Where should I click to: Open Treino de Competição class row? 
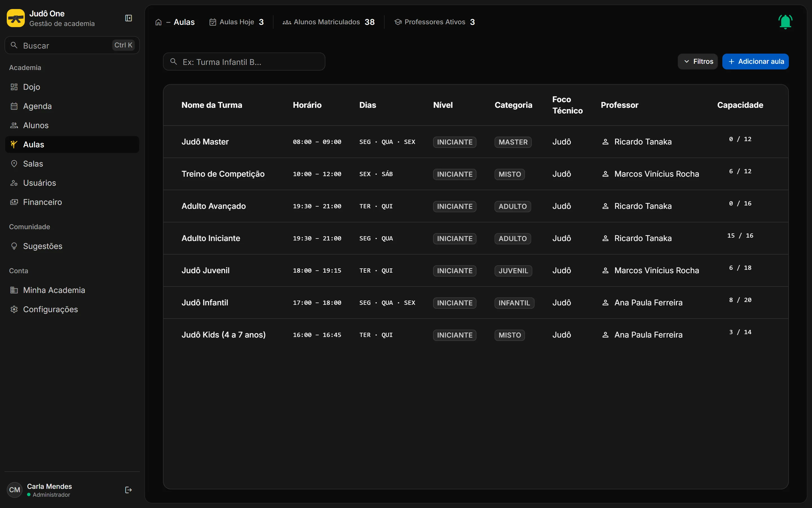[x=476, y=174]
